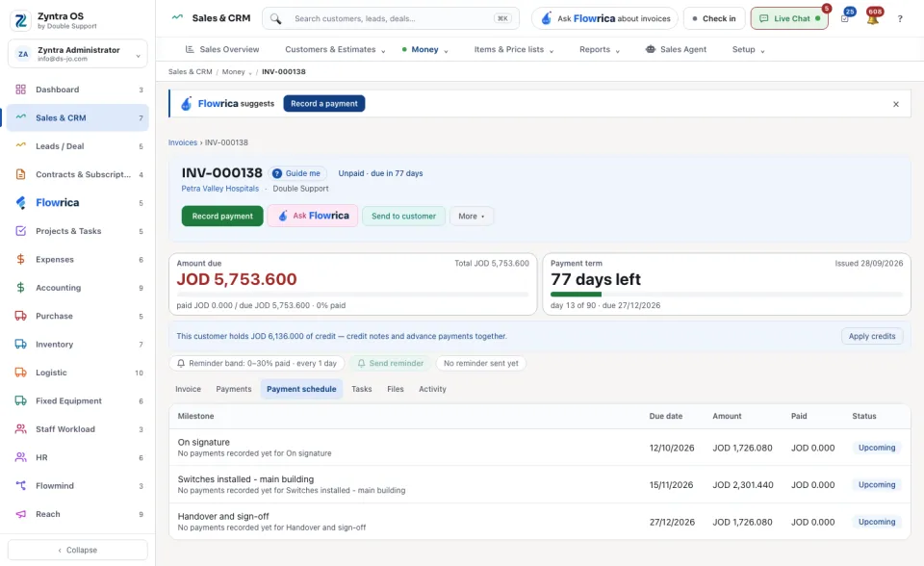Click the Reminder band chip

(257, 363)
